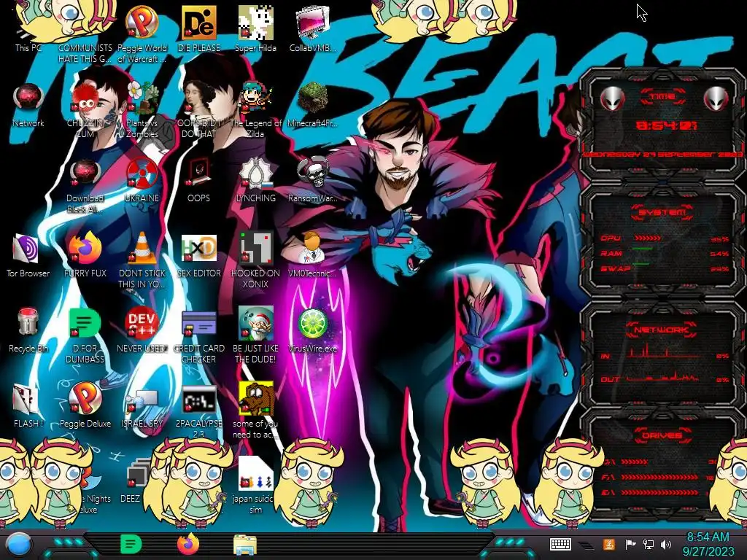Open the CREDIT CARD CHECKER shortcut

click(x=198, y=335)
